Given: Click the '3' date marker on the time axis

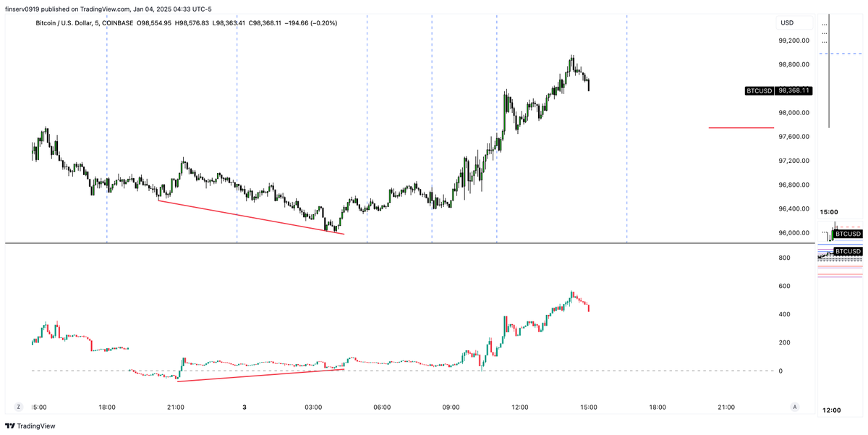Looking at the screenshot, I should (x=243, y=407).
